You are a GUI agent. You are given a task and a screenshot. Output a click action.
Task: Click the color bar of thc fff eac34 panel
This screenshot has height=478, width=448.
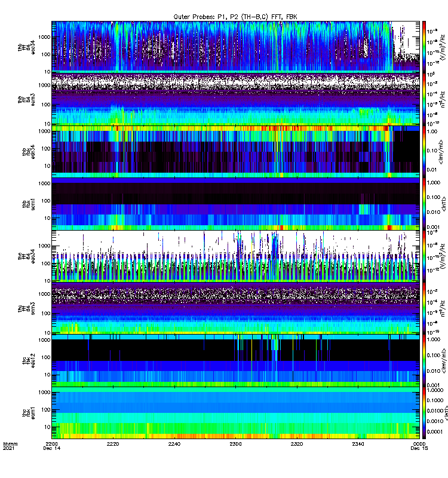[x=424, y=256]
